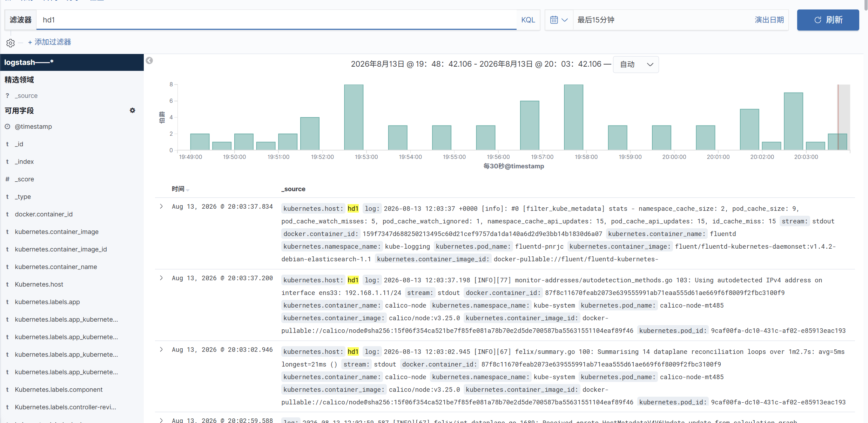Click highlighted hd1 in first log row
The image size is (868, 423).
tap(353, 209)
